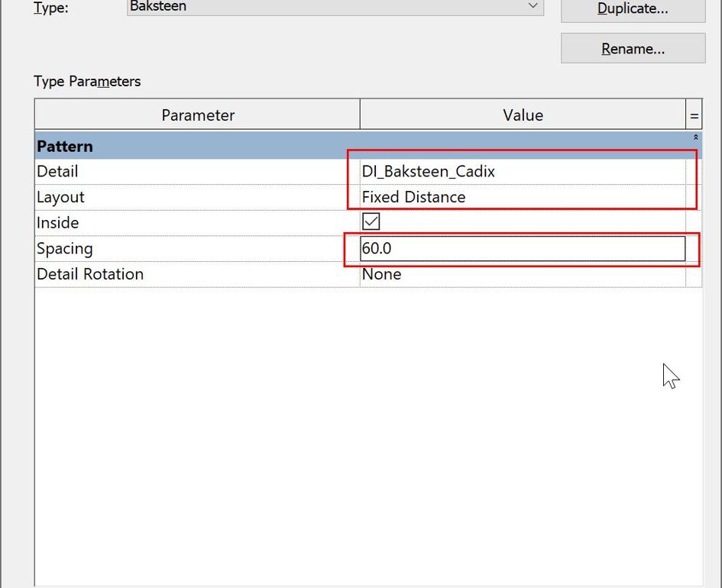Click the Value column header
This screenshot has height=588, width=722.
click(x=523, y=115)
